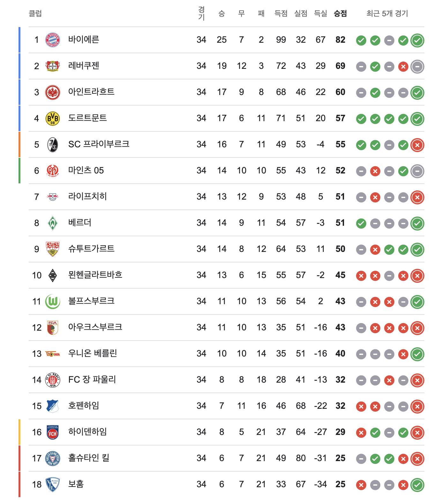This screenshot has width=448, height=500.
Task: Click the Eintracht Frankfurt eagle logo
Action: [53, 92]
